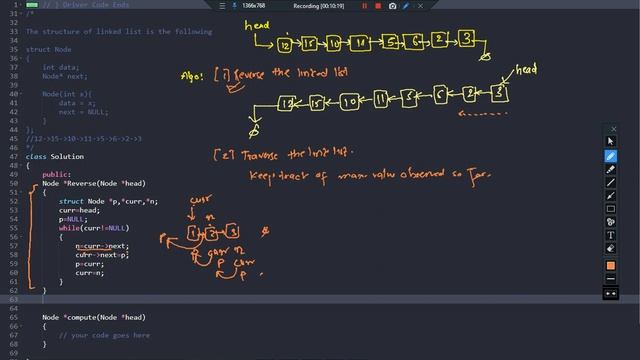
Task: Open the recorder hamburger menu
Action: [x=222, y=6]
